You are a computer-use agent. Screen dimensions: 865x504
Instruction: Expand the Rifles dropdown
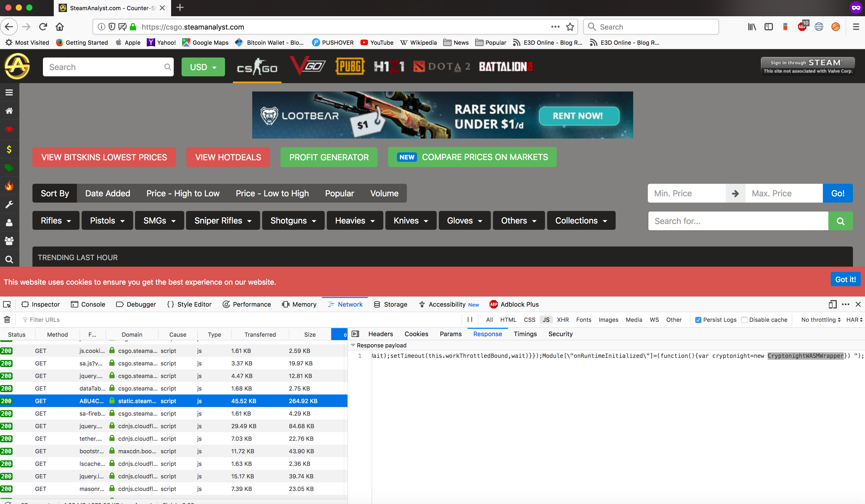click(x=56, y=220)
